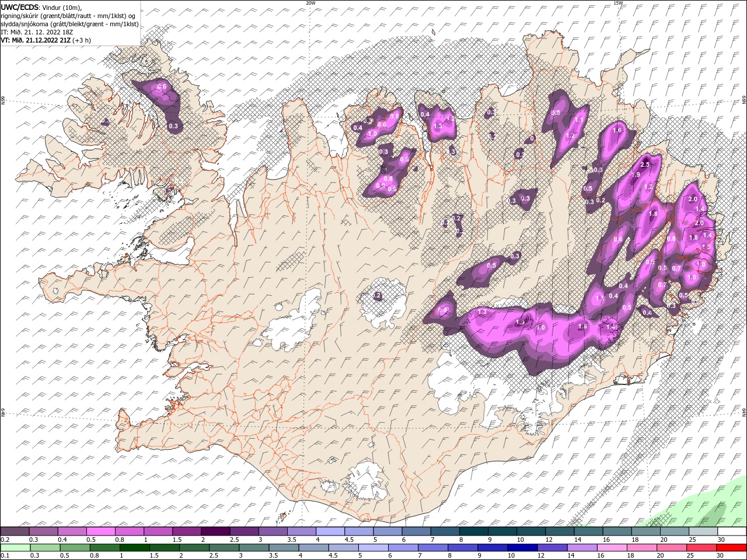Pick the 10 swatch in the green rain scale
Screen dimensions: 747x560
click(x=522, y=548)
